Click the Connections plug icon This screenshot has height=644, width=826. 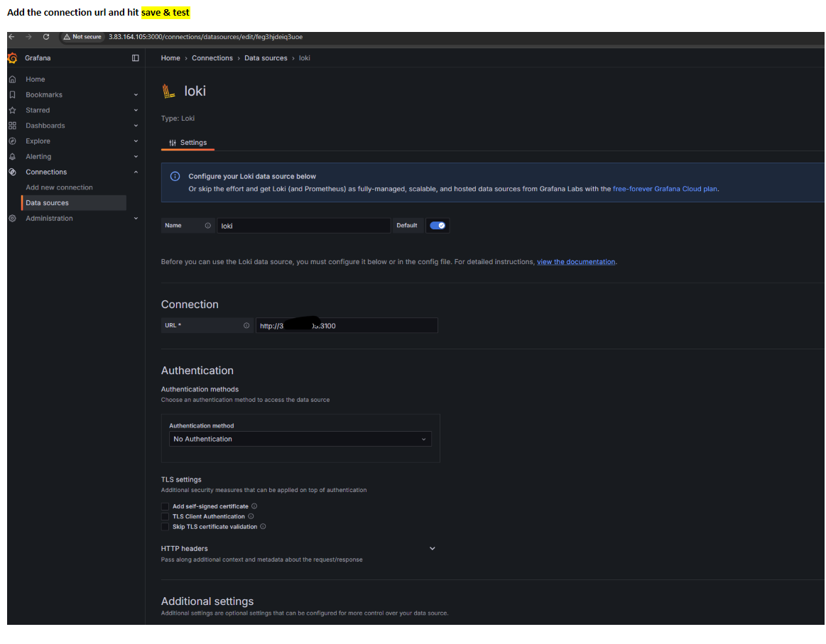tap(13, 173)
